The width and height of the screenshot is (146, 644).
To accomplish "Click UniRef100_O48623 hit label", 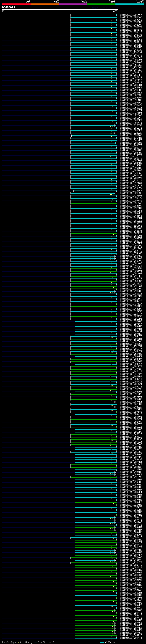I will point(131,434).
